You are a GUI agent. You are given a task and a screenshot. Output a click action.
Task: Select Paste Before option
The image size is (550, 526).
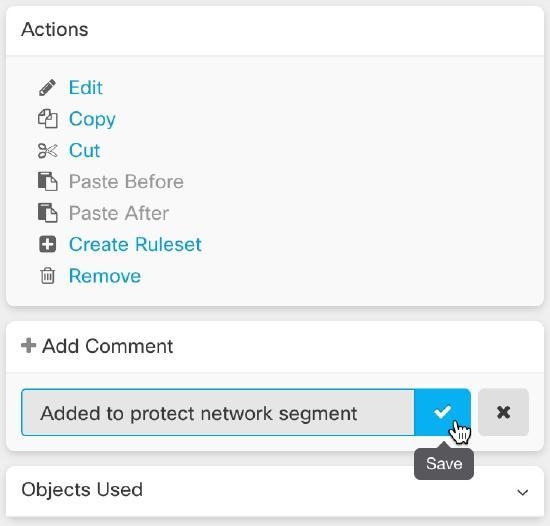coord(126,182)
